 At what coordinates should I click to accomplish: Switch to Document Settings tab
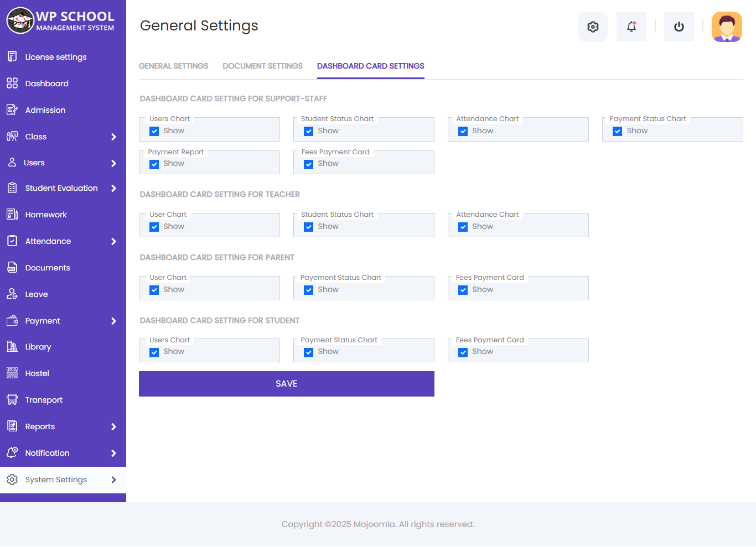(x=262, y=66)
